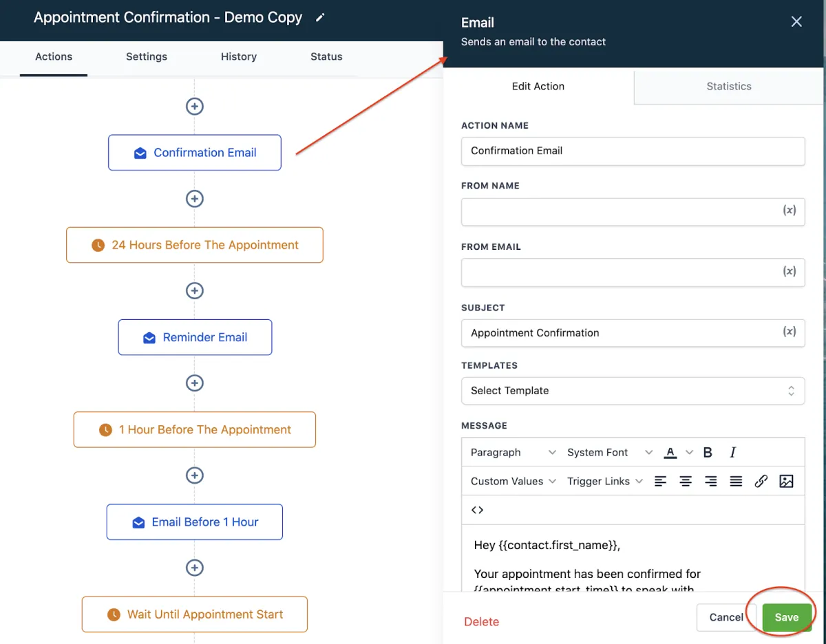826x644 pixels.
Task: Click the pencil icon to rename workflow
Action: pyautogui.click(x=320, y=18)
